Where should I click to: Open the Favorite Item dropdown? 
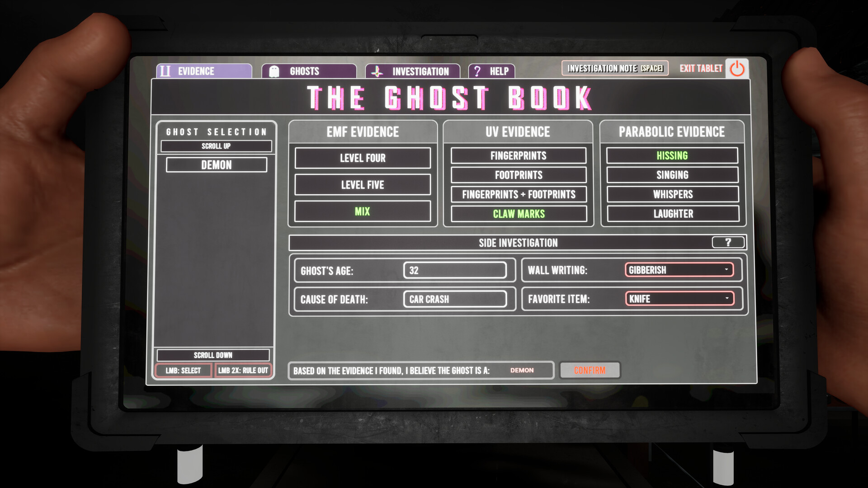[x=679, y=299]
